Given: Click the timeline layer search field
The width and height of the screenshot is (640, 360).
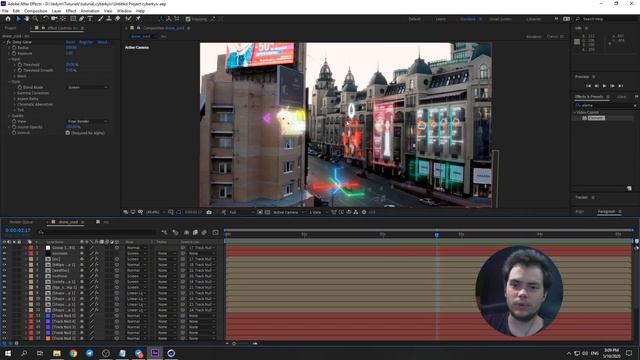Looking at the screenshot, I should point(97,232).
